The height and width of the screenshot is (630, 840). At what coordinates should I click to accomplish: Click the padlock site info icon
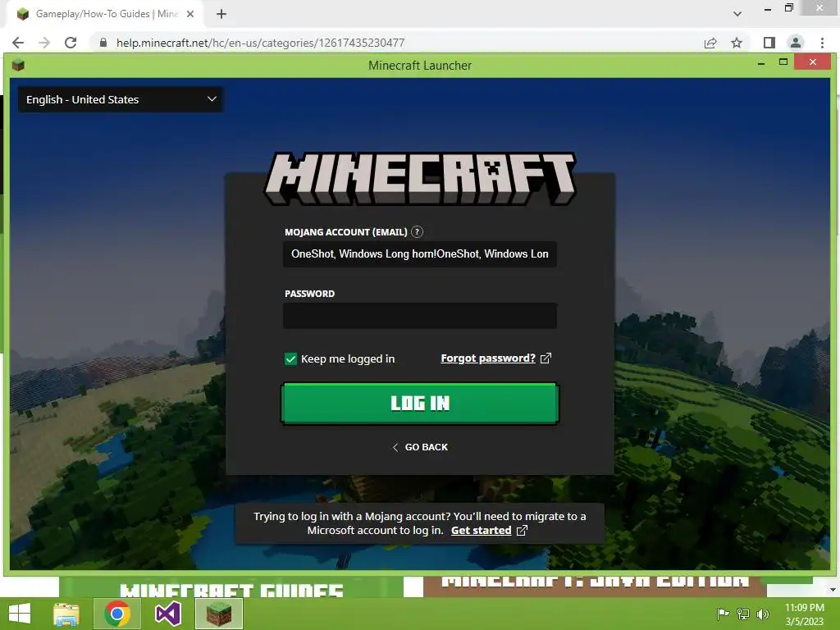[103, 43]
